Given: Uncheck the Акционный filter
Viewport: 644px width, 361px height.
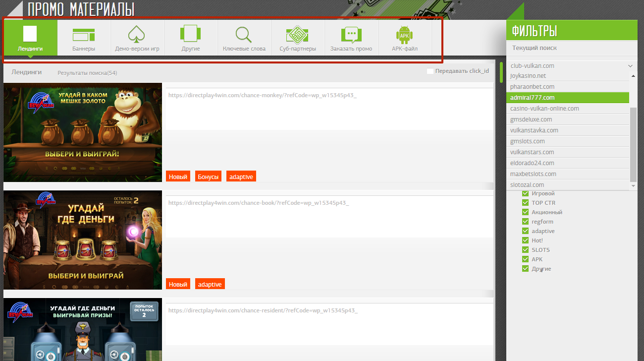Looking at the screenshot, I should click(x=526, y=212).
